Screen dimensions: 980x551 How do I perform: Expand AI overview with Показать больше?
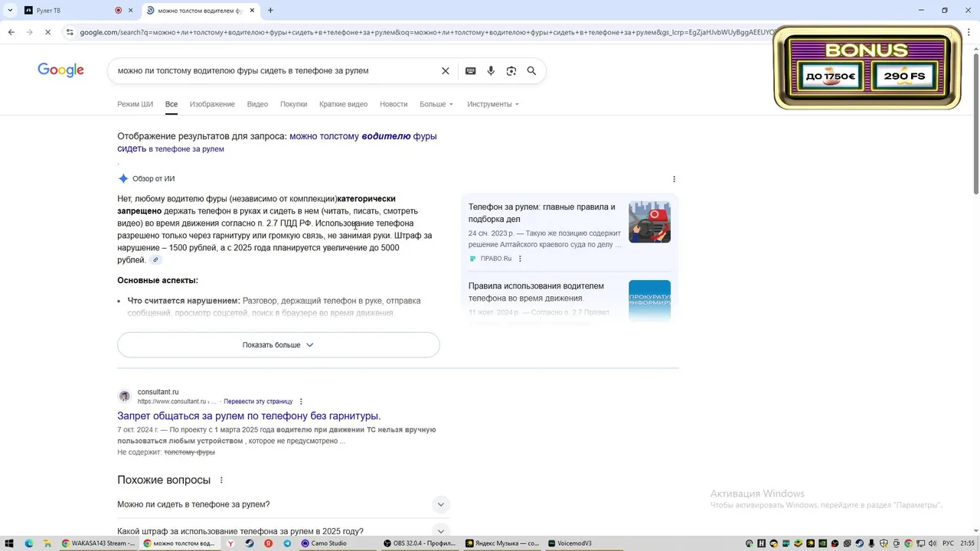[x=278, y=345]
